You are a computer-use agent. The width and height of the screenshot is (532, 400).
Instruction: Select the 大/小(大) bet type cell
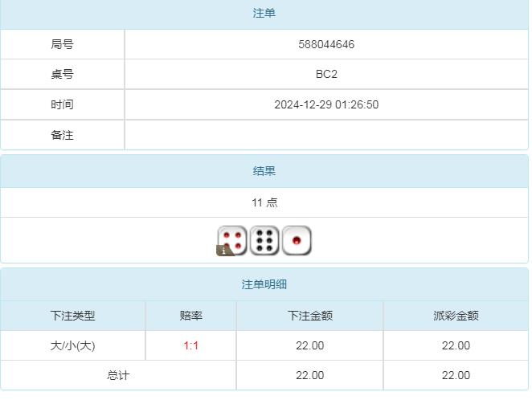point(72,345)
